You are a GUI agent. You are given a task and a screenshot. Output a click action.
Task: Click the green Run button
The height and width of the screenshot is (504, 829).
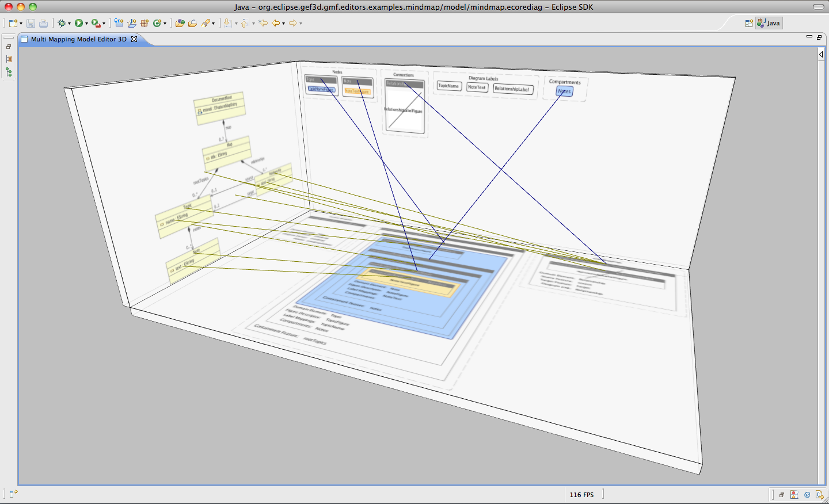78,23
